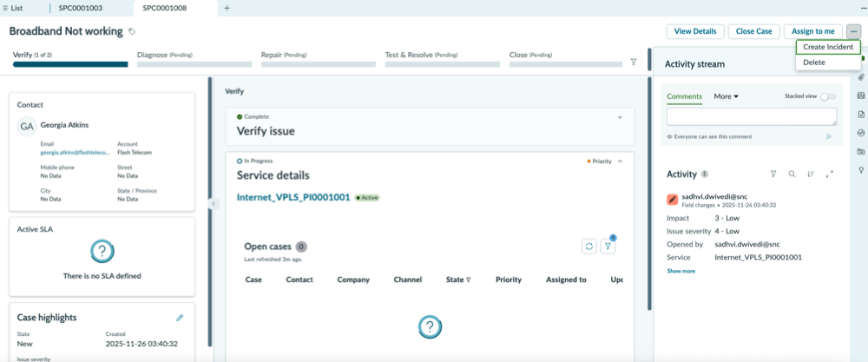This screenshot has height=362, width=868.
Task: Expand the Verify issue card chevron
Action: point(620,117)
